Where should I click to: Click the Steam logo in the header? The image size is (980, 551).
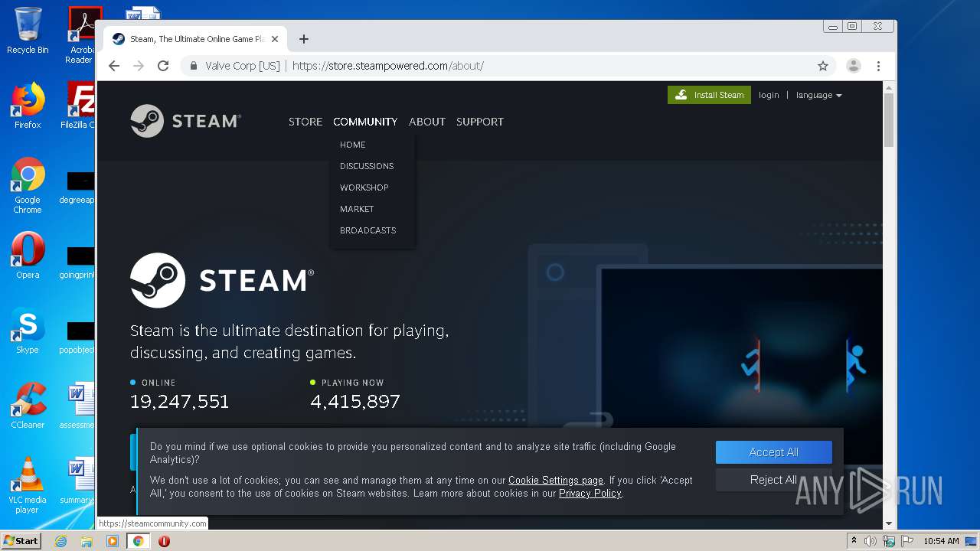[x=185, y=121]
